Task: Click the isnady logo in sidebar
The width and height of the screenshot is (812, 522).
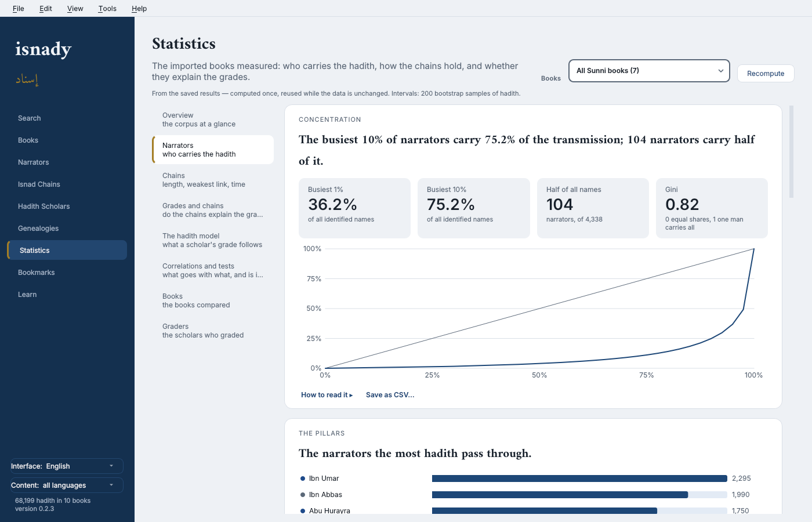Action: click(x=43, y=49)
